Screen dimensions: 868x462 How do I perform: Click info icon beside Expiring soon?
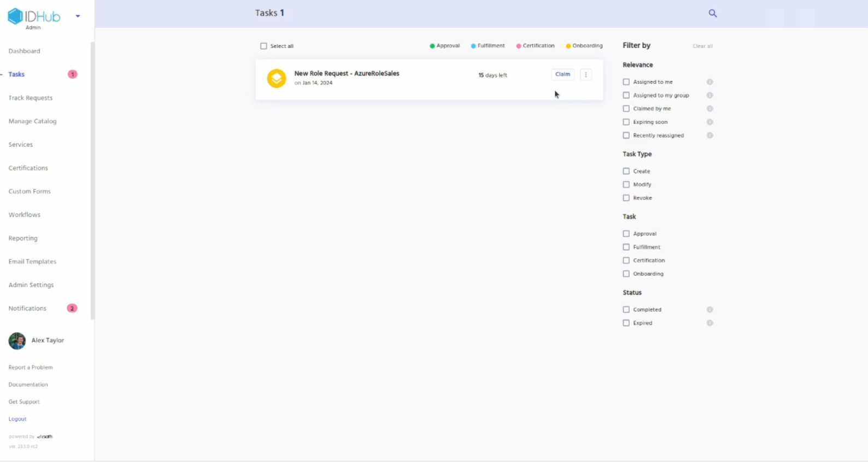pos(709,122)
